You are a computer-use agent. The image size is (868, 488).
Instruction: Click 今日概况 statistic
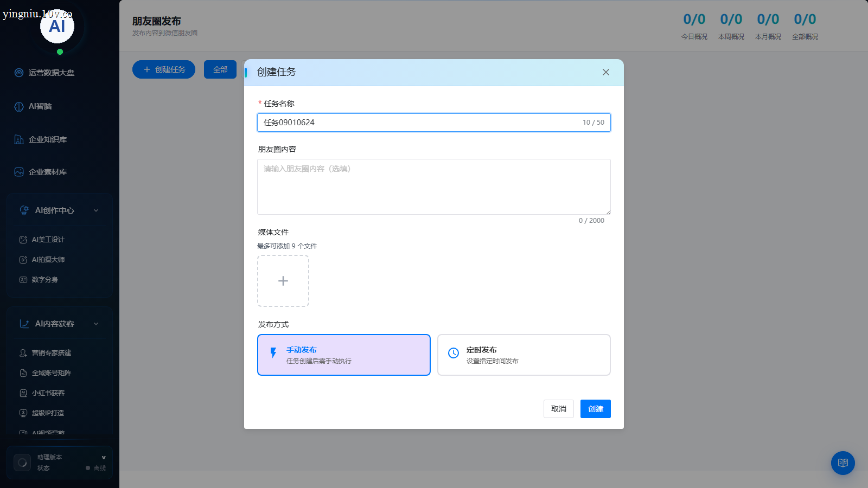coord(694,26)
